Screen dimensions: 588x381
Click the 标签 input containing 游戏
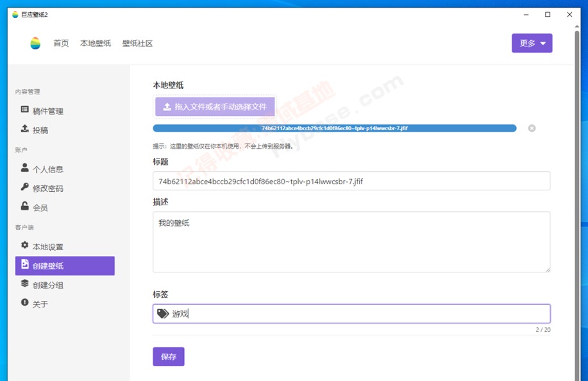click(x=351, y=314)
